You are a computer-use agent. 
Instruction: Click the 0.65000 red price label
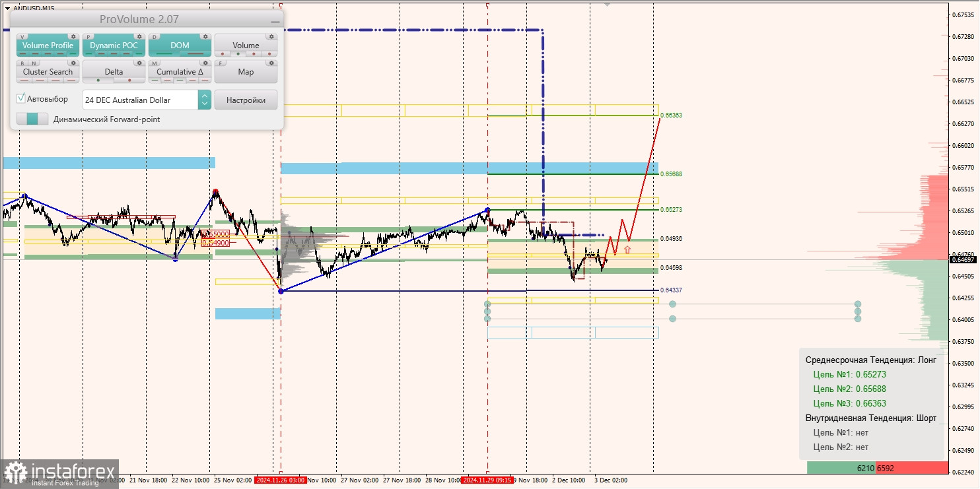(217, 234)
